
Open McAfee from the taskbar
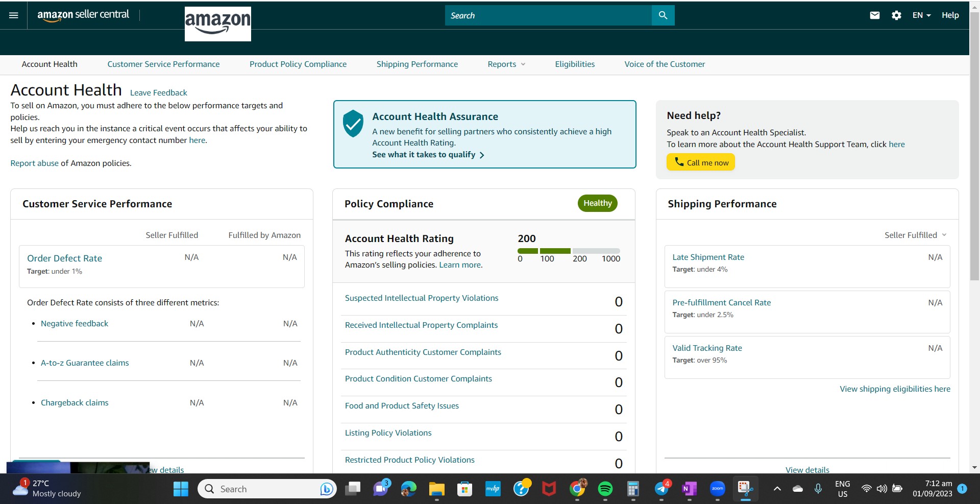click(x=549, y=489)
